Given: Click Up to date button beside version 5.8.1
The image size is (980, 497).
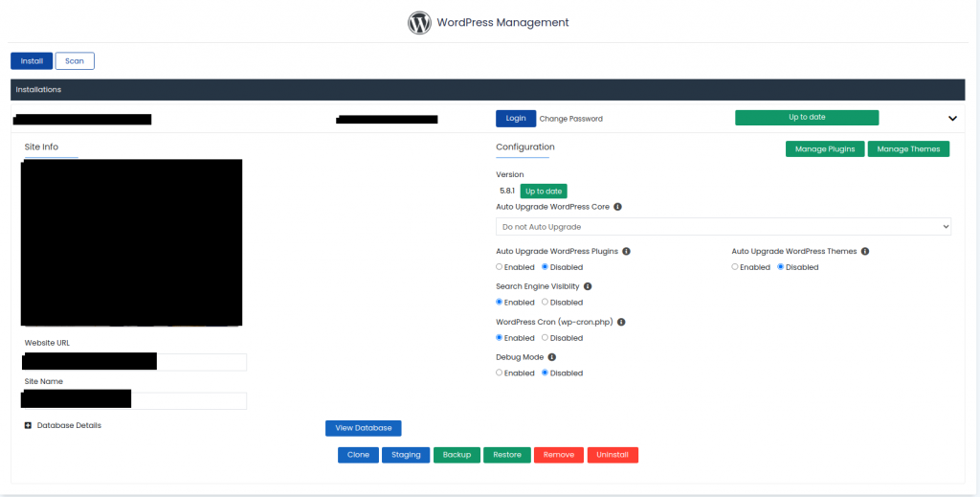Looking at the screenshot, I should click(544, 192).
